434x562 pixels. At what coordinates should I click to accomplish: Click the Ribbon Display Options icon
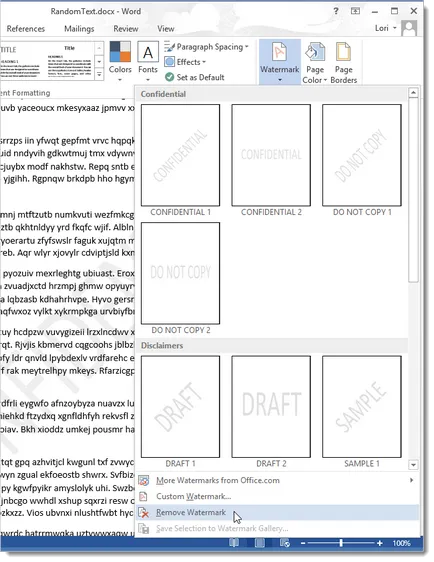click(355, 11)
